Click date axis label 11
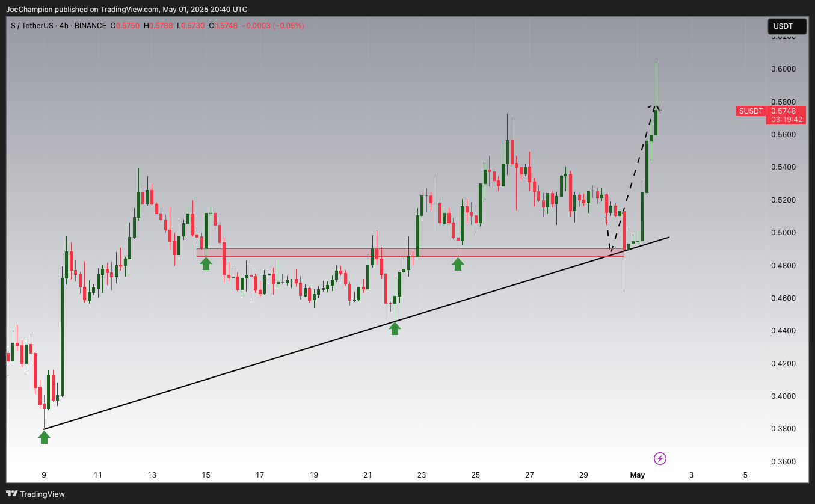This screenshot has height=504, width=815. coord(98,475)
